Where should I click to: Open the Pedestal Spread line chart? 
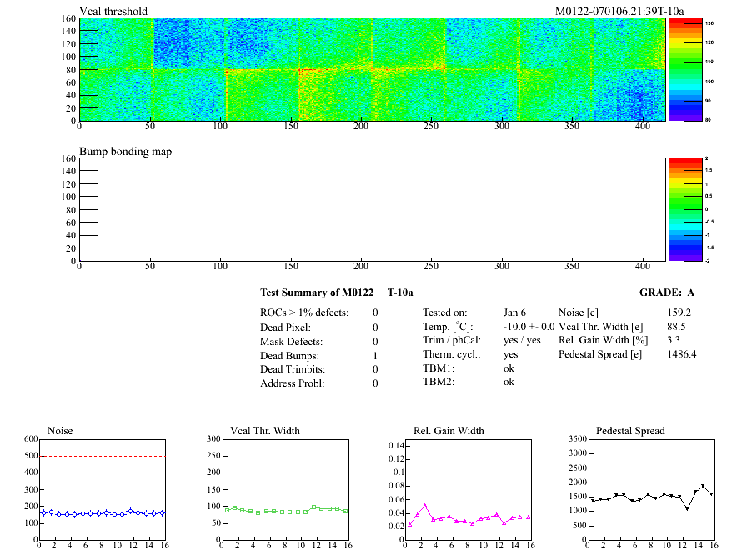pyautogui.click(x=650, y=488)
